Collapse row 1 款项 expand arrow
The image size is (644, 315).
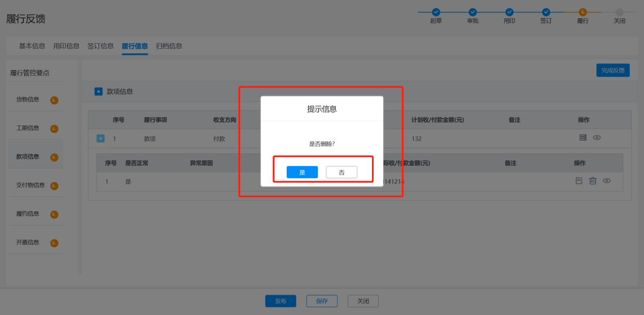tap(100, 138)
